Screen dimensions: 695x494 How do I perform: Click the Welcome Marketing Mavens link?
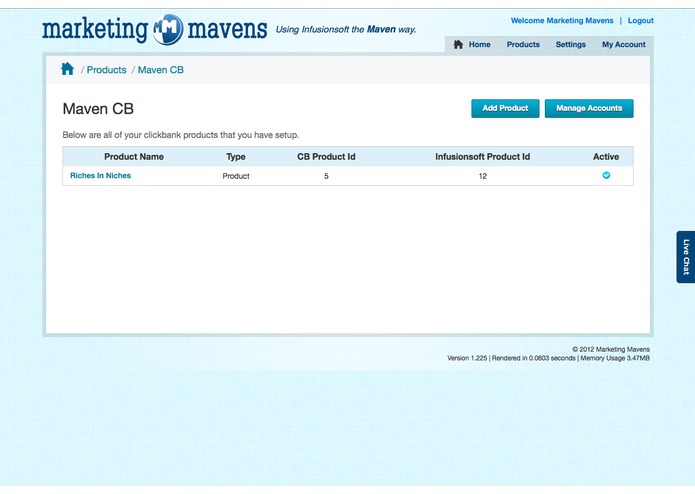pos(562,20)
